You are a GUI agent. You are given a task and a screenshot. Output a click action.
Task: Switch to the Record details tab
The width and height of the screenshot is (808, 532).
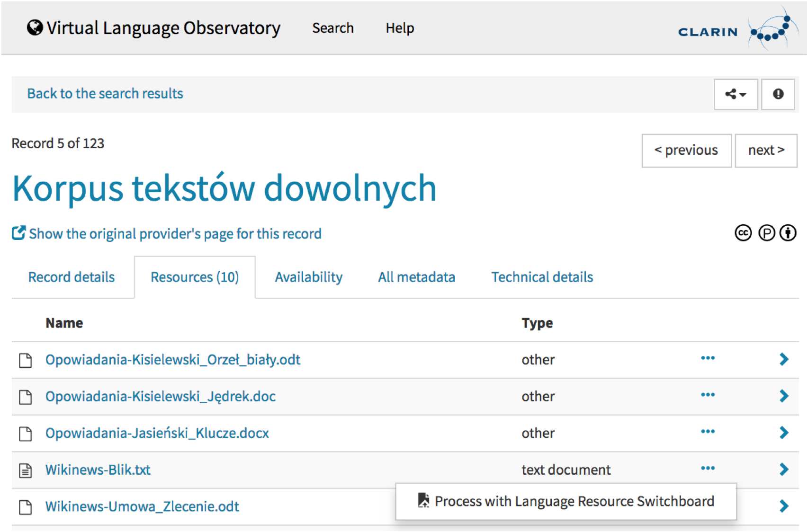coord(72,277)
